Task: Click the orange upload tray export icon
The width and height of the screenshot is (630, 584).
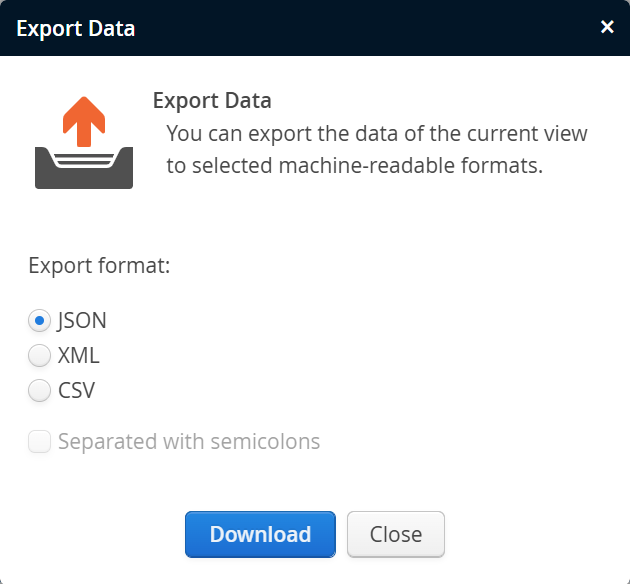Action: 84,143
